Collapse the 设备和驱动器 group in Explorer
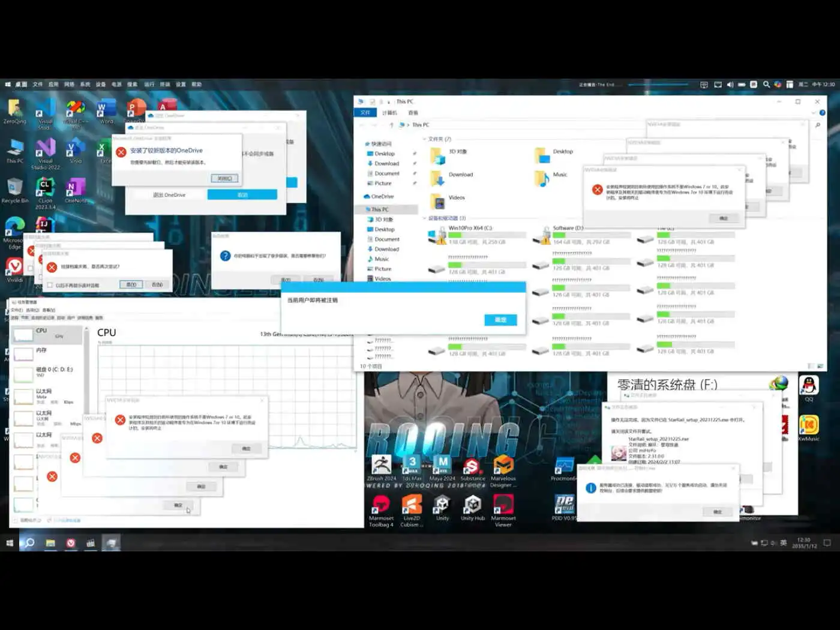 [x=424, y=218]
